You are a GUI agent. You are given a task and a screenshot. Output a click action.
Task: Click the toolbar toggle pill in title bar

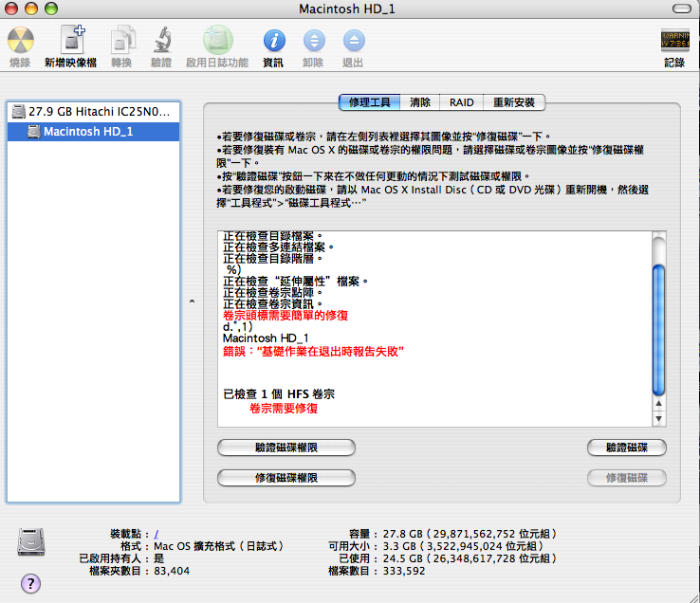[681, 9]
